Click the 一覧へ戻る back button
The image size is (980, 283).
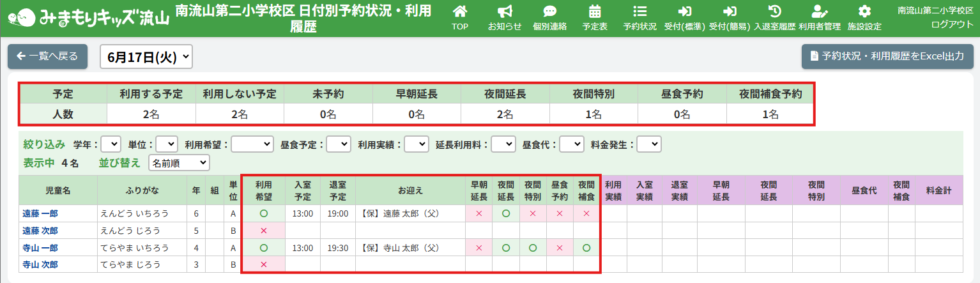(47, 56)
